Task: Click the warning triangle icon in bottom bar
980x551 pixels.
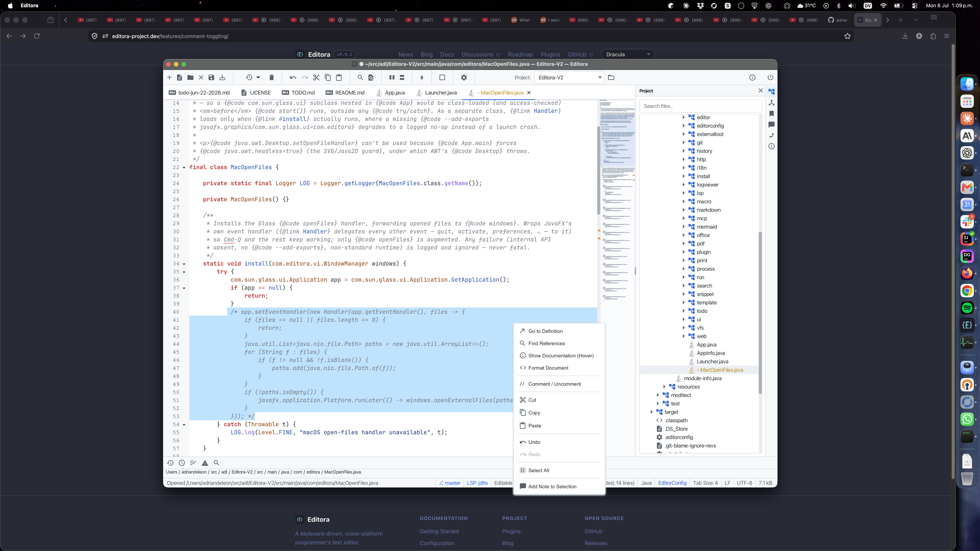Action: [x=205, y=463]
